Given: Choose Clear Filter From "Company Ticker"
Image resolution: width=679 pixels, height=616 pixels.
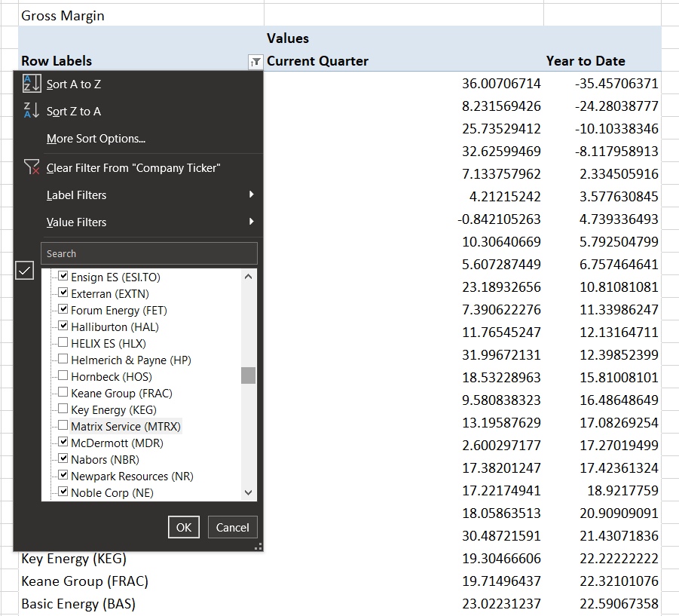Looking at the screenshot, I should (133, 168).
